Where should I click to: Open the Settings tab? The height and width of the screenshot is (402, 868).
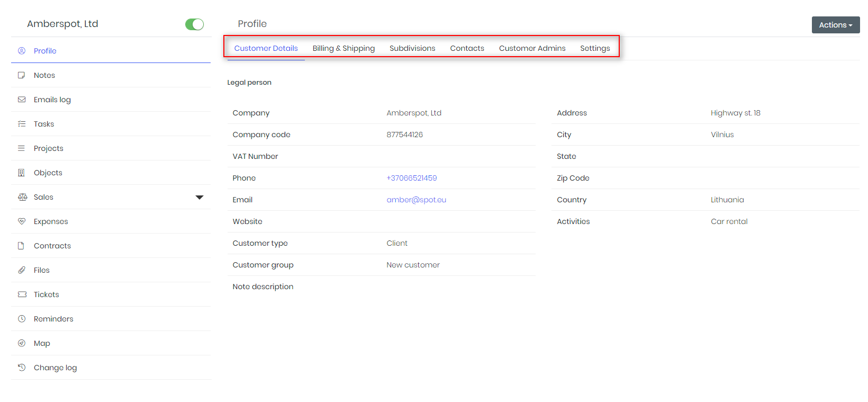(595, 48)
